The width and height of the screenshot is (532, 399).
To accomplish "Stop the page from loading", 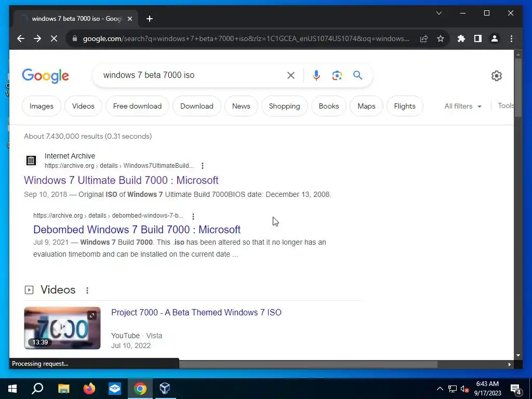I will tap(54, 38).
